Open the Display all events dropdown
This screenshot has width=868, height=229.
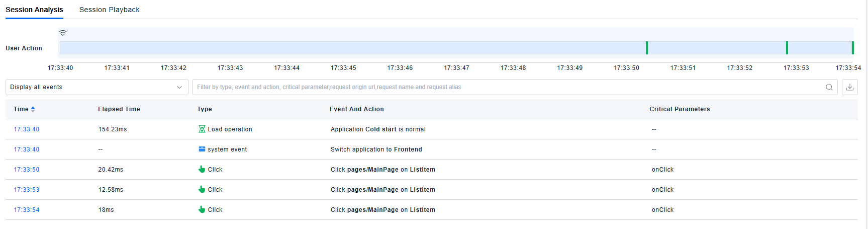(x=97, y=87)
